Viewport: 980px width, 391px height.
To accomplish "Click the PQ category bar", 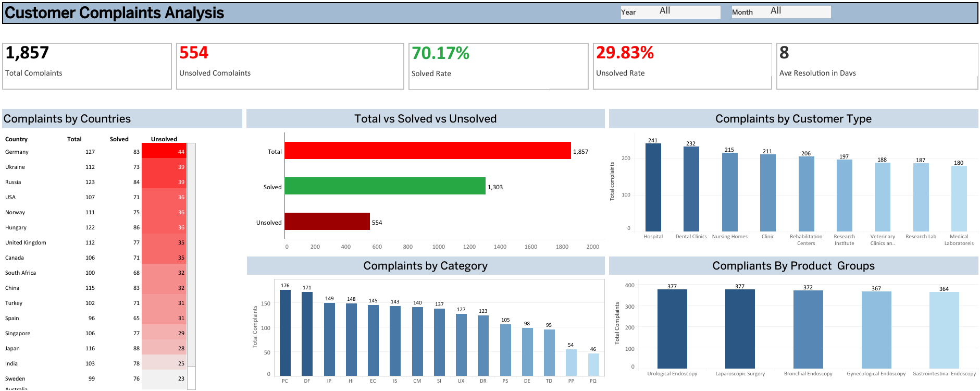I will pos(593,365).
